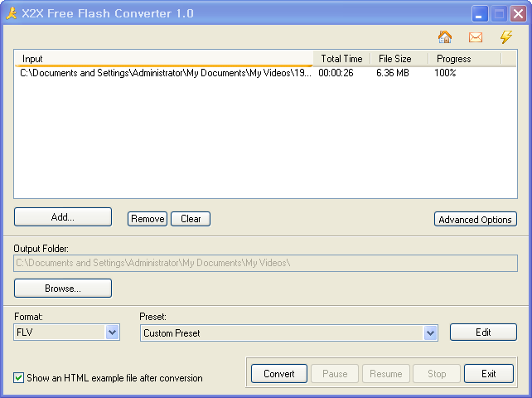Open the home page icon

coord(445,37)
